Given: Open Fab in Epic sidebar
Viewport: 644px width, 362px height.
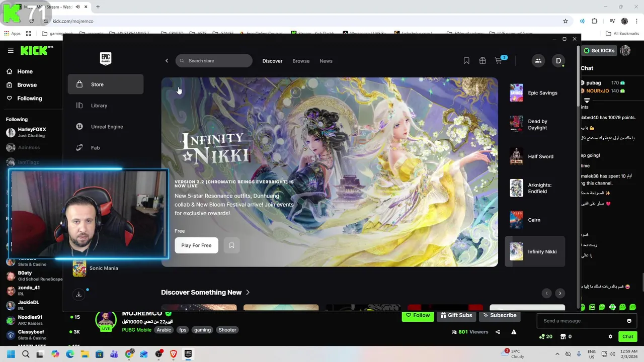Looking at the screenshot, I should [x=106, y=148].
